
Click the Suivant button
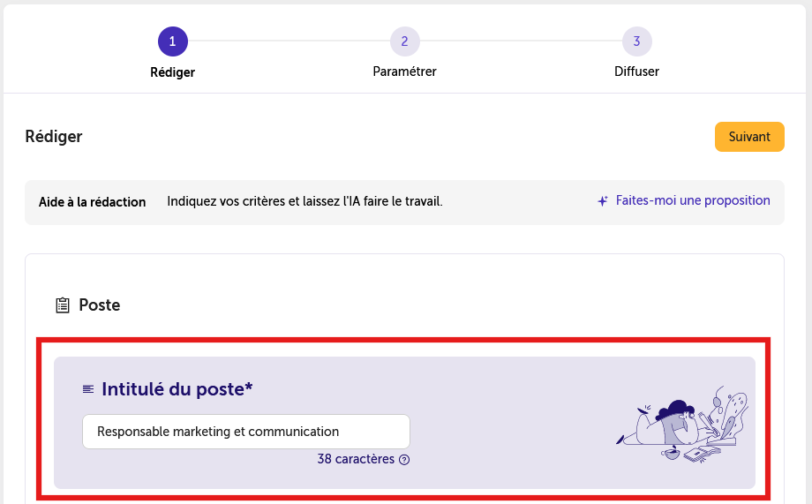point(749,137)
